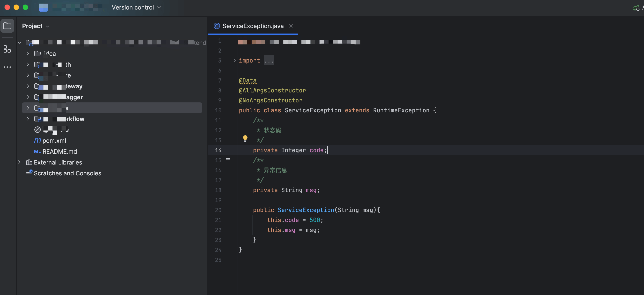Click the Maven icon beside pom.xml
644x295 pixels.
(x=38, y=140)
